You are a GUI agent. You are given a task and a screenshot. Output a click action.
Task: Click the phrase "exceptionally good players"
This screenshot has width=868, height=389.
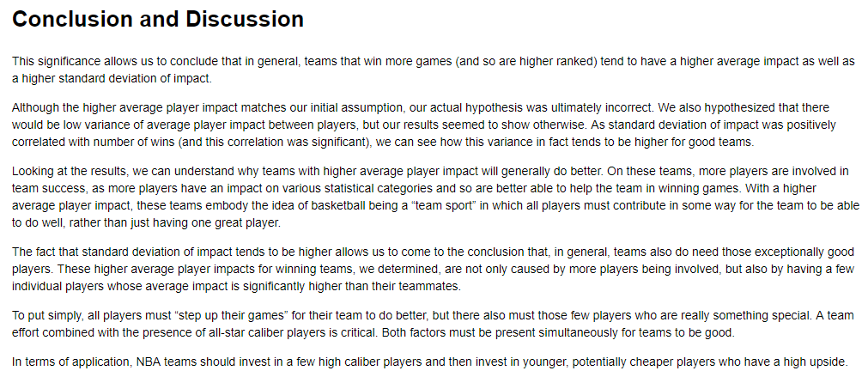tap(434, 261)
